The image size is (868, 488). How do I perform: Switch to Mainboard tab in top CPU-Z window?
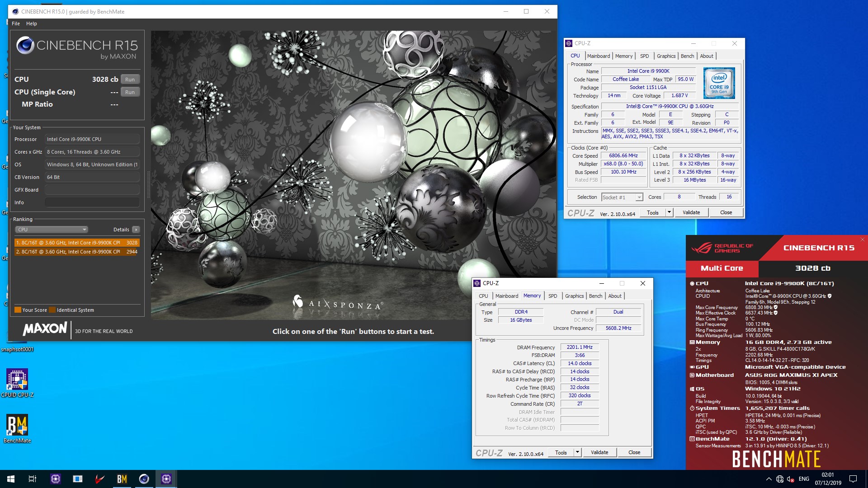click(599, 56)
